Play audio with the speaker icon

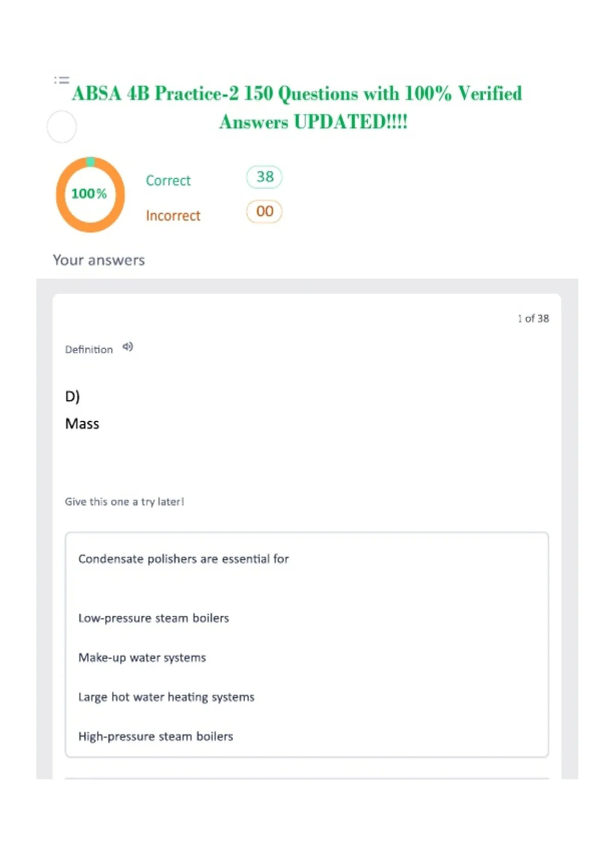pos(128,347)
